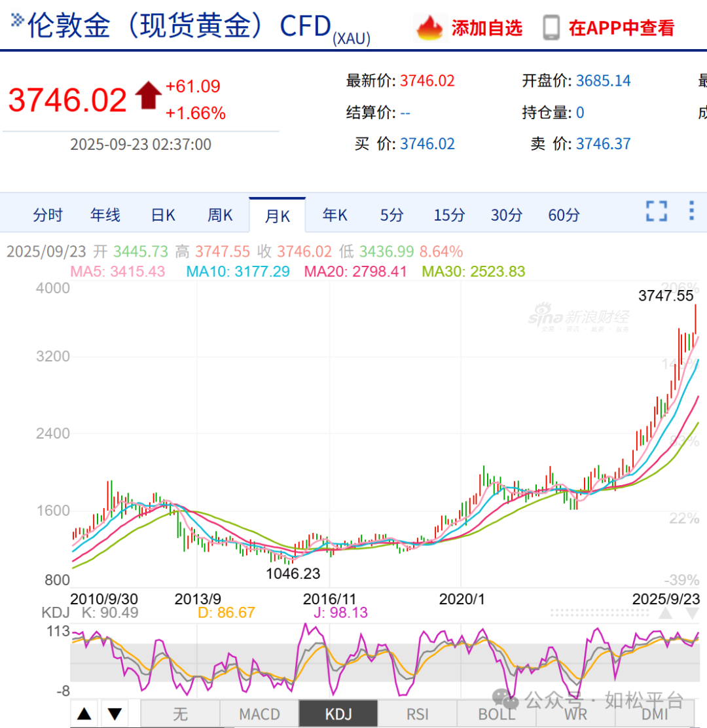
Task: Select the 5分 chart interval
Action: pyautogui.click(x=392, y=215)
